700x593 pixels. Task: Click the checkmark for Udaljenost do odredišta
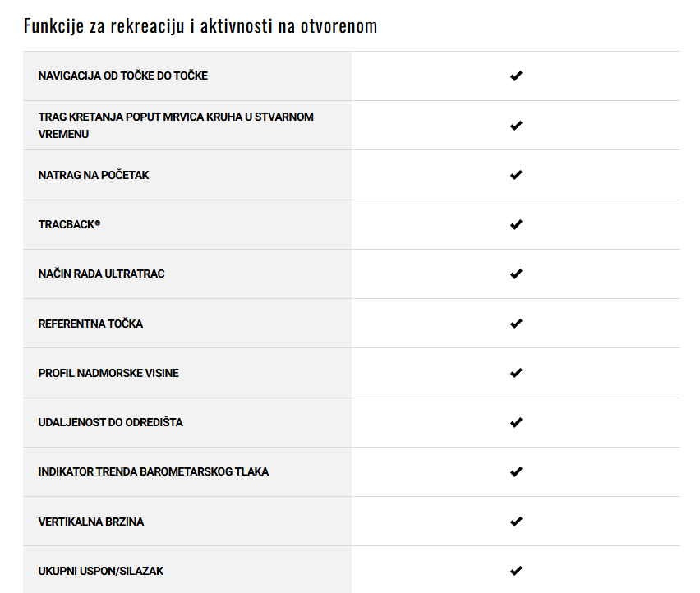coord(516,422)
